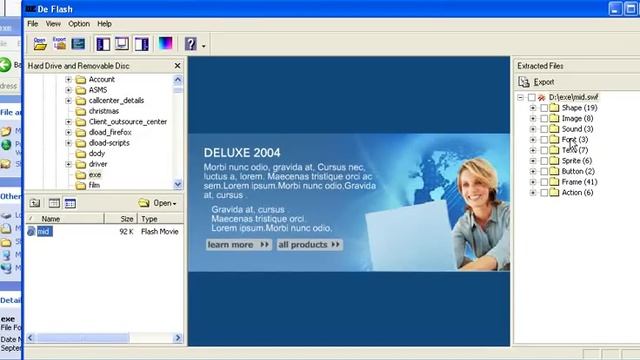Check the Sound (3) checkbox
Screen dimensions: 640x360
(x=544, y=129)
